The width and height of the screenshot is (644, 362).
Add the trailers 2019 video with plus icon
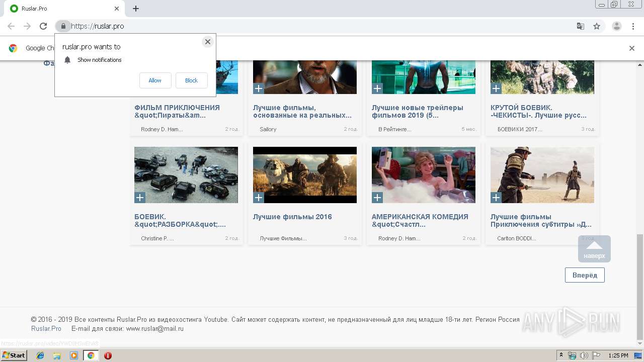tap(377, 88)
